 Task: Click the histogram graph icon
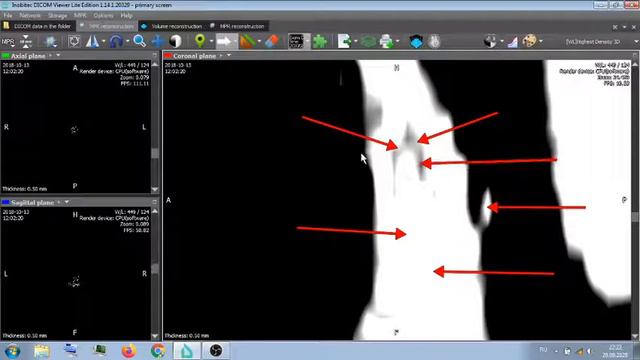tap(513, 41)
